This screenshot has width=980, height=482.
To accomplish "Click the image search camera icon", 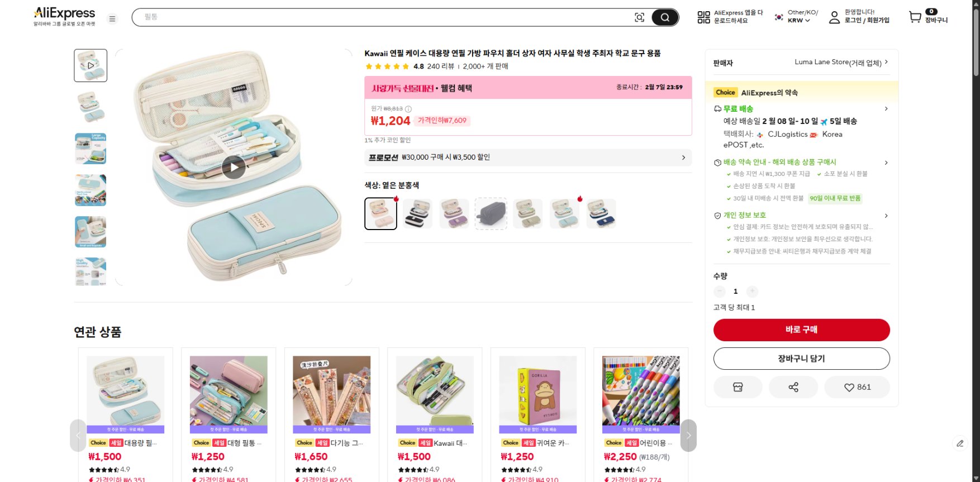I will [x=639, y=17].
